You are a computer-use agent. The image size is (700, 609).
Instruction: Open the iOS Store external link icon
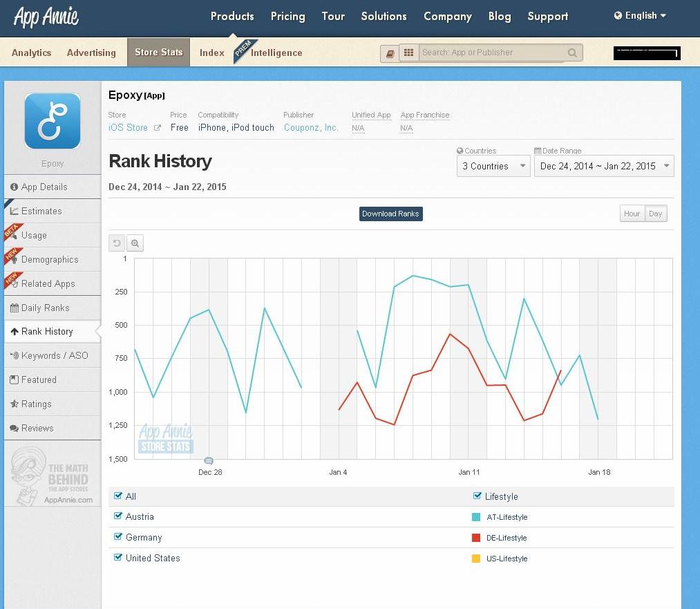pyautogui.click(x=157, y=128)
